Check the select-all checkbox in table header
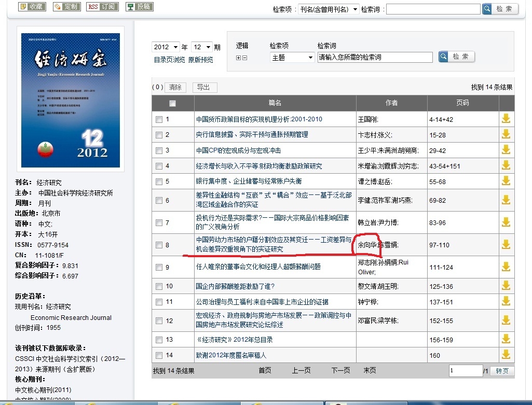The image size is (532, 405). 172,103
